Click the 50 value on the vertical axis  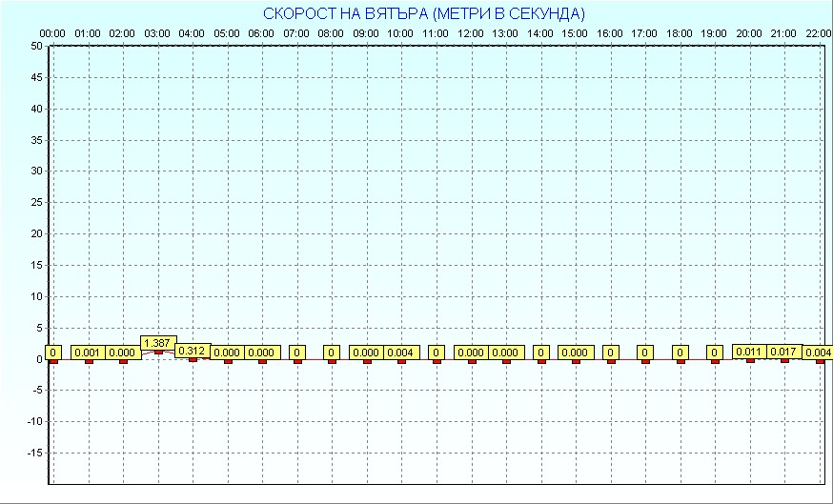click(x=36, y=46)
